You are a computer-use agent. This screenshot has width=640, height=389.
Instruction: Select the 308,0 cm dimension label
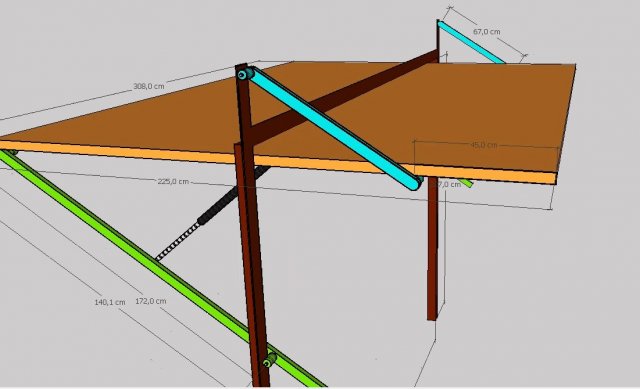click(149, 87)
